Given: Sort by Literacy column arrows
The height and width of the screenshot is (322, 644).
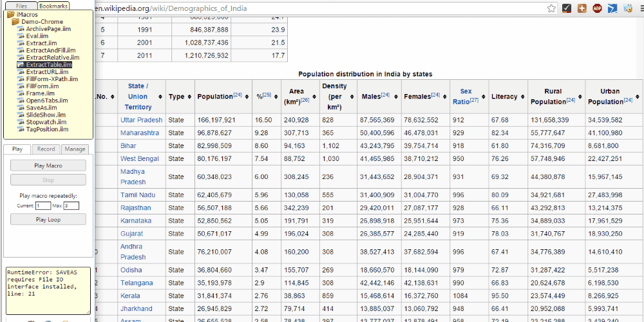Looking at the screenshot, I should click(x=522, y=97).
